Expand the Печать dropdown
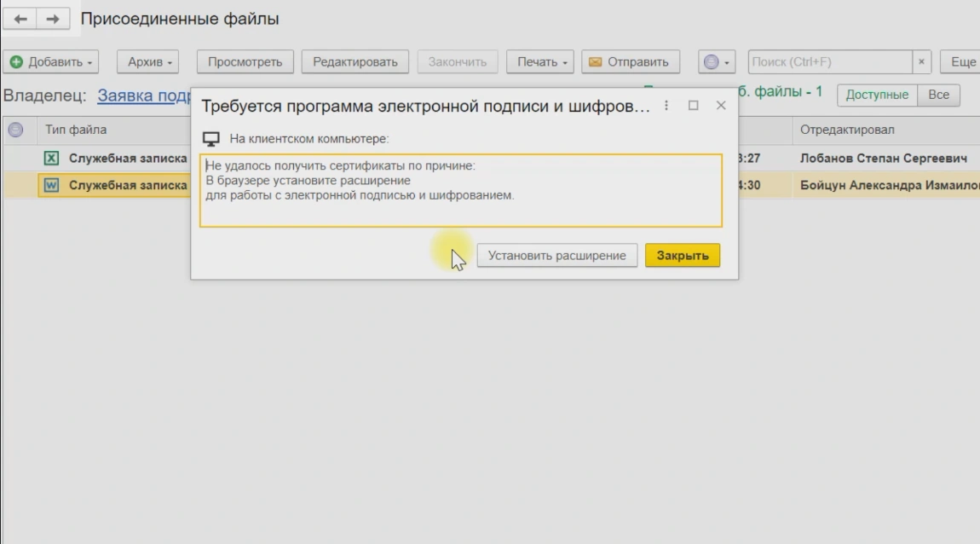 [540, 62]
